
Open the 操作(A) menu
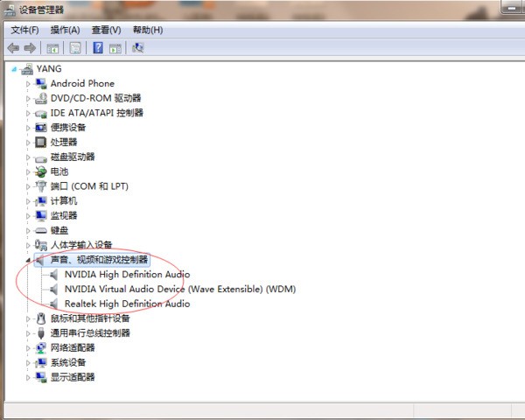click(65, 30)
